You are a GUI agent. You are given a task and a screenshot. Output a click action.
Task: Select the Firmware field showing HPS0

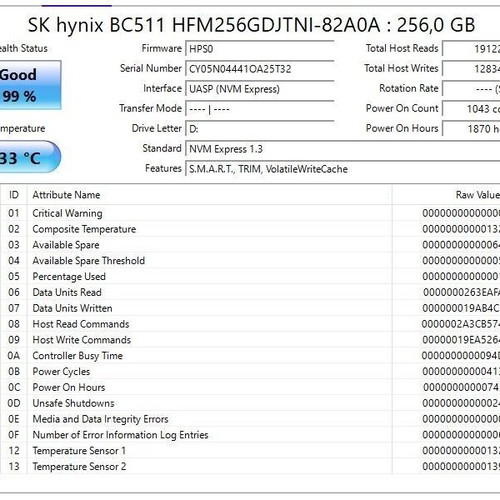pyautogui.click(x=260, y=49)
